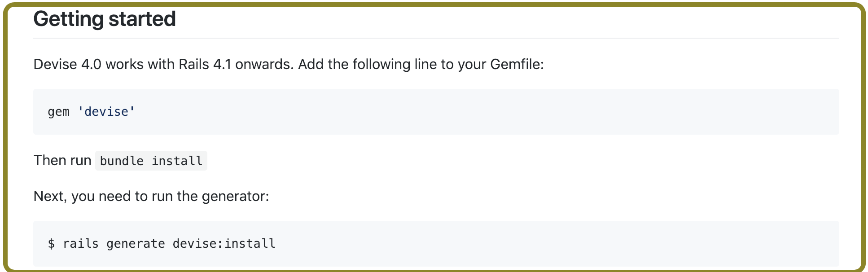
Task: Click the "Then run" text
Action: coord(62,161)
